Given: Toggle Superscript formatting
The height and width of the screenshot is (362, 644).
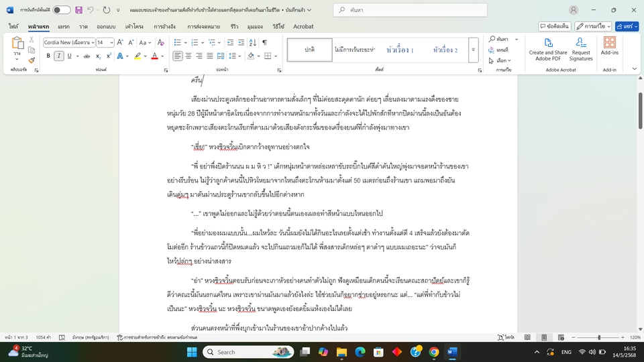Looking at the screenshot, I should pos(109,56).
